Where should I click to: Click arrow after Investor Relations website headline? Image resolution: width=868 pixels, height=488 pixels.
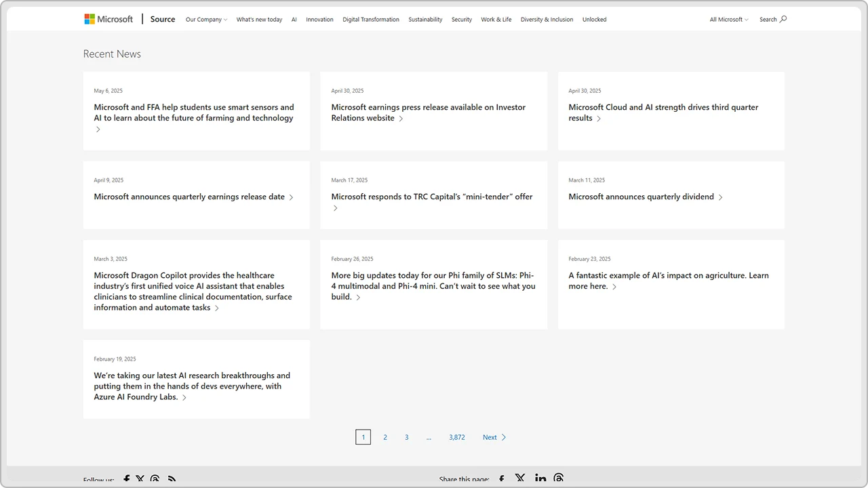click(401, 119)
